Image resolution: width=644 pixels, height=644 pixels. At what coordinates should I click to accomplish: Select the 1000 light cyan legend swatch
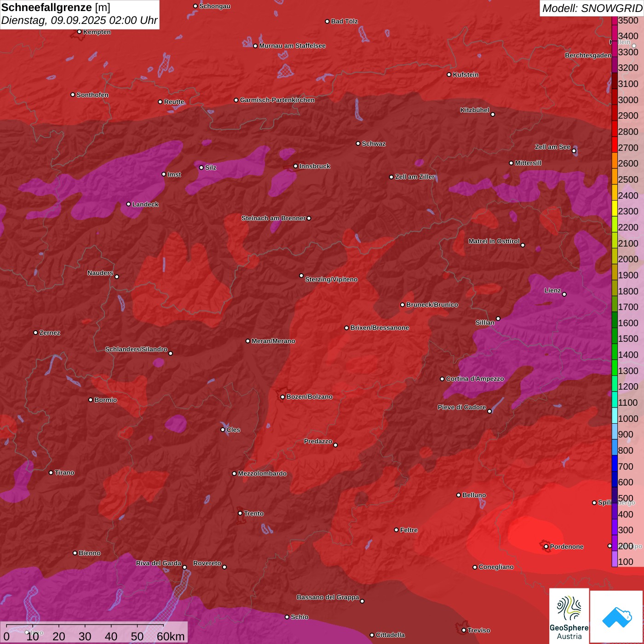point(615,415)
